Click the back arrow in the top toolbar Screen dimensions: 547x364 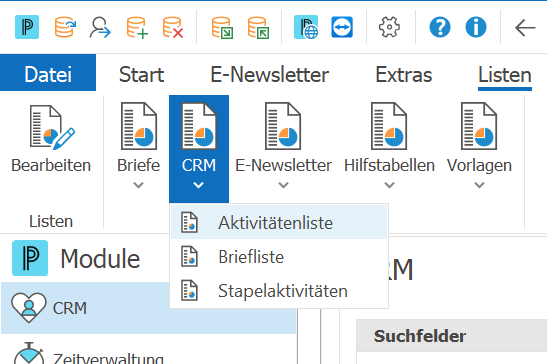coord(525,28)
